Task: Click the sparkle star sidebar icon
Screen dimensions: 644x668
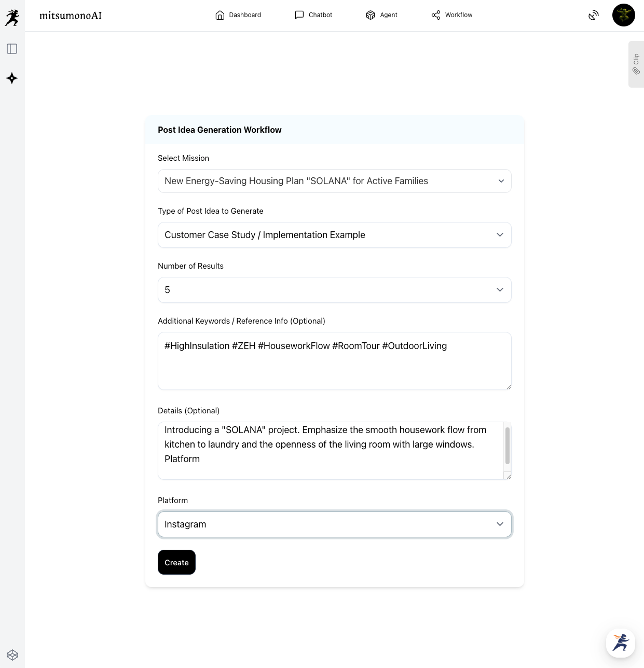Action: tap(12, 78)
